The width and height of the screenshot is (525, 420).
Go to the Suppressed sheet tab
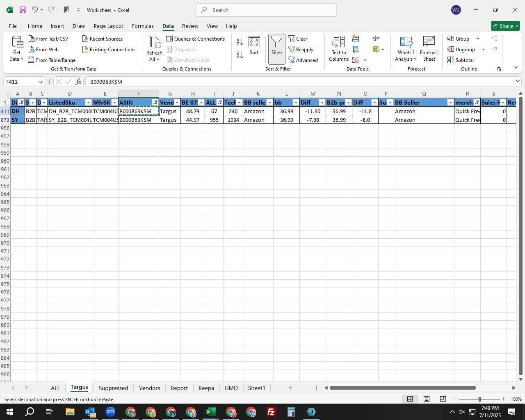[113, 388]
